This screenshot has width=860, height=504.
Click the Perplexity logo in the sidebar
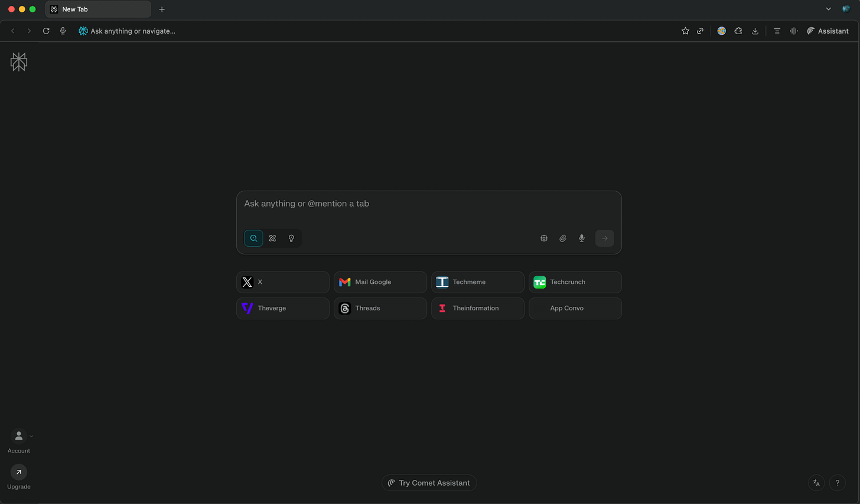coord(19,62)
